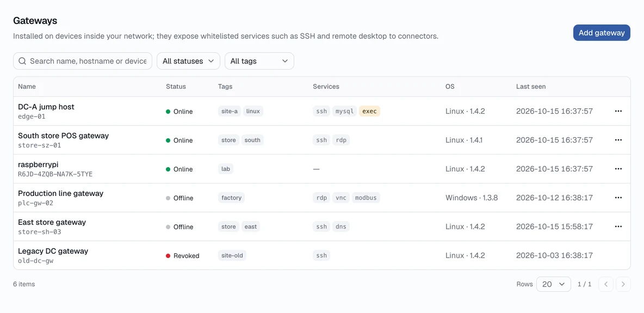Click the ssh chip in DC-A jump host row
This screenshot has height=313, width=644.
tap(321, 111)
